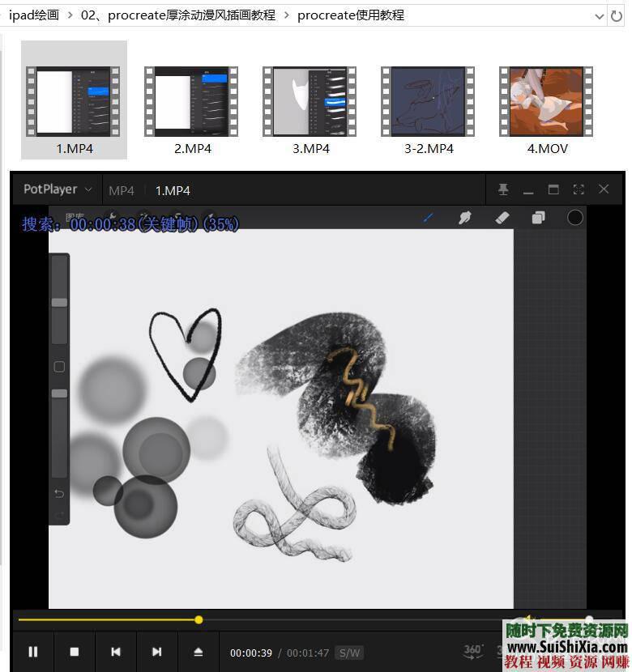
Task: Pause the PotPlayer video
Action: [x=33, y=652]
